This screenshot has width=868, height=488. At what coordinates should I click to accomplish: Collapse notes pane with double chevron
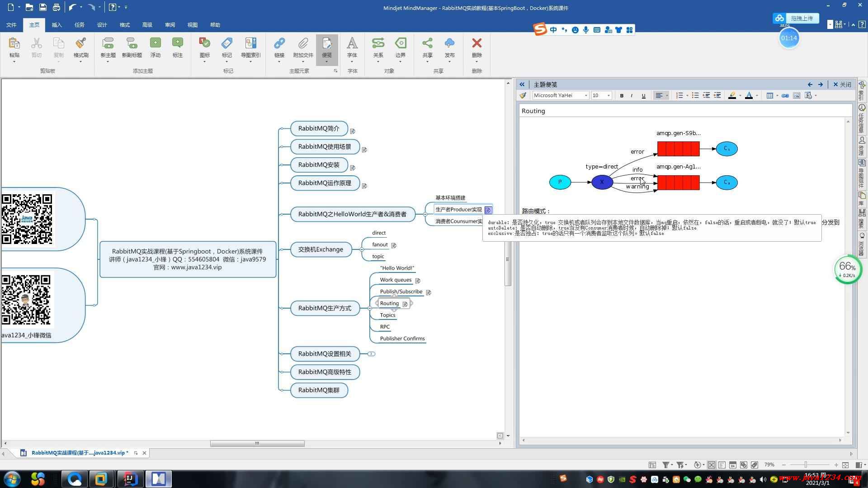(x=522, y=84)
